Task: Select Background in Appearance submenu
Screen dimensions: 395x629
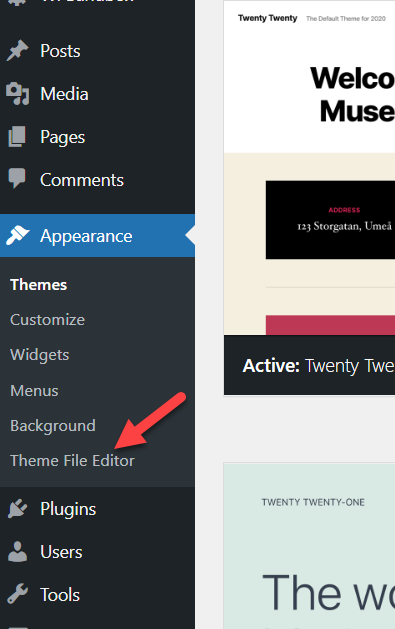Action: click(x=53, y=426)
